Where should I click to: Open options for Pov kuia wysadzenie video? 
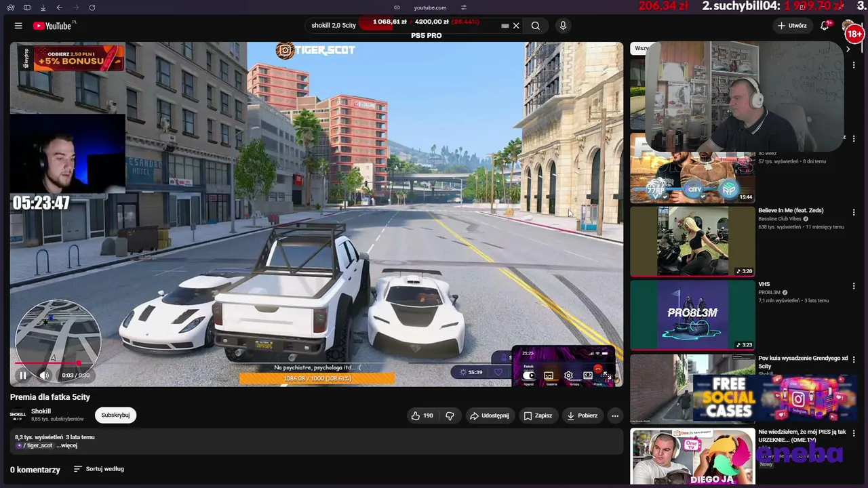(x=854, y=359)
